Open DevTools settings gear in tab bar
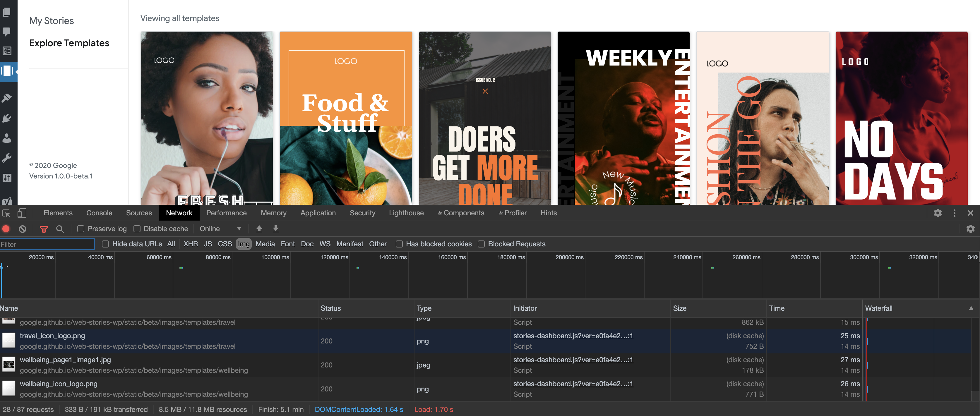The image size is (980, 416). point(938,213)
